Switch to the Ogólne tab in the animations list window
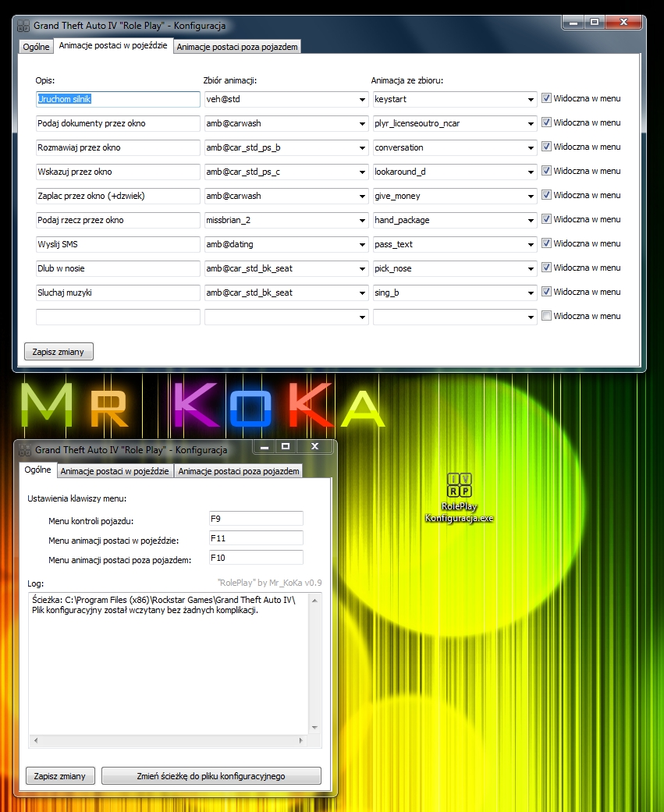The height and width of the screenshot is (812, 664). (x=36, y=47)
